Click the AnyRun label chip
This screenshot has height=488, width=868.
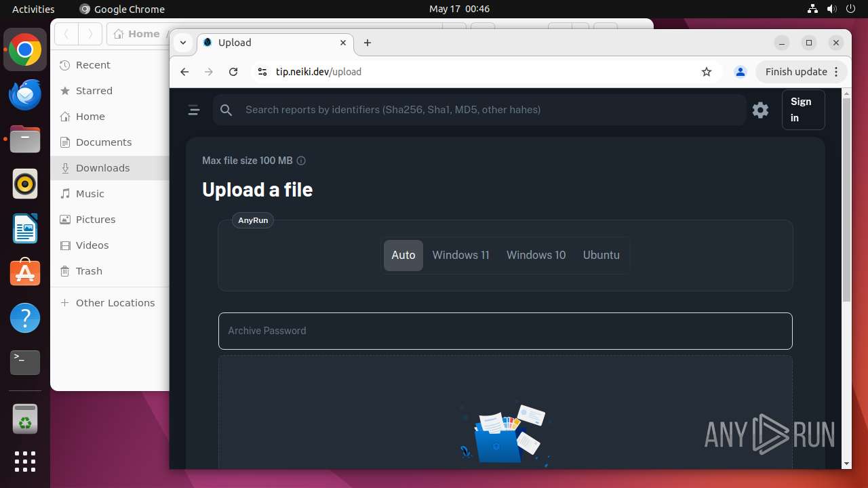[253, 220]
